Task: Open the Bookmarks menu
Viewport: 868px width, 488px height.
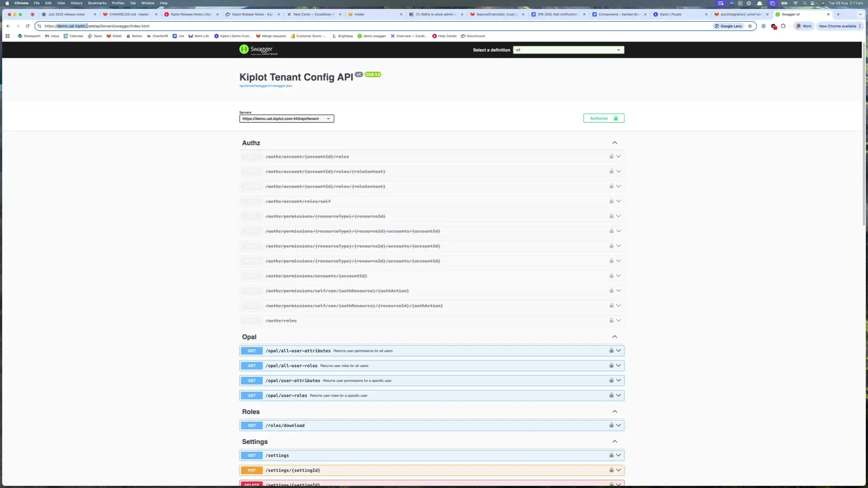Action: 97,3
